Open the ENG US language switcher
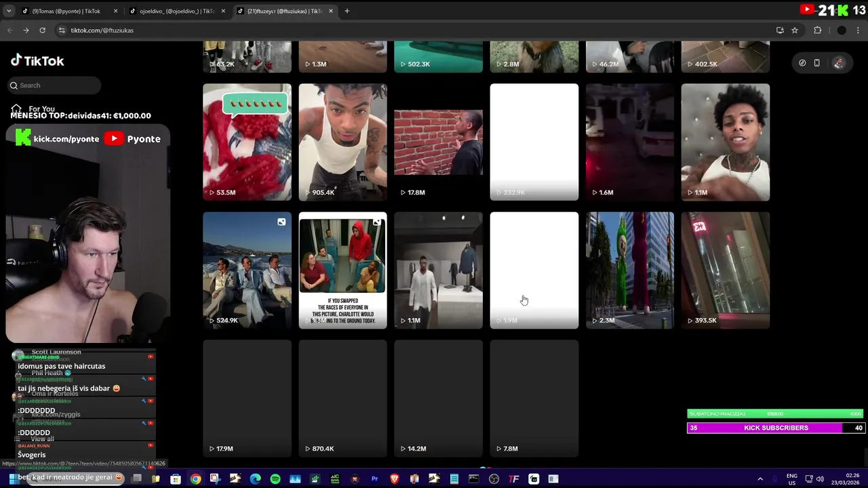Screen dimensions: 868x488 (x=791, y=479)
